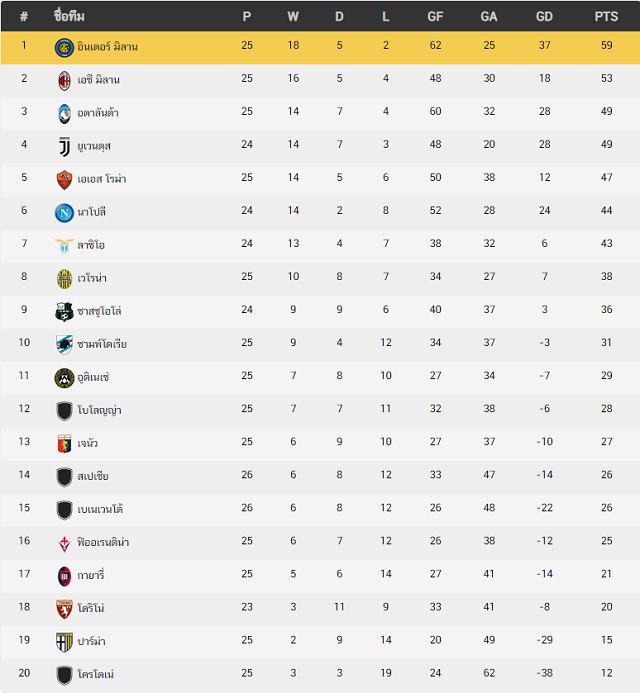Open the เวโรน่า team link
The image size is (640, 693).
[92, 278]
